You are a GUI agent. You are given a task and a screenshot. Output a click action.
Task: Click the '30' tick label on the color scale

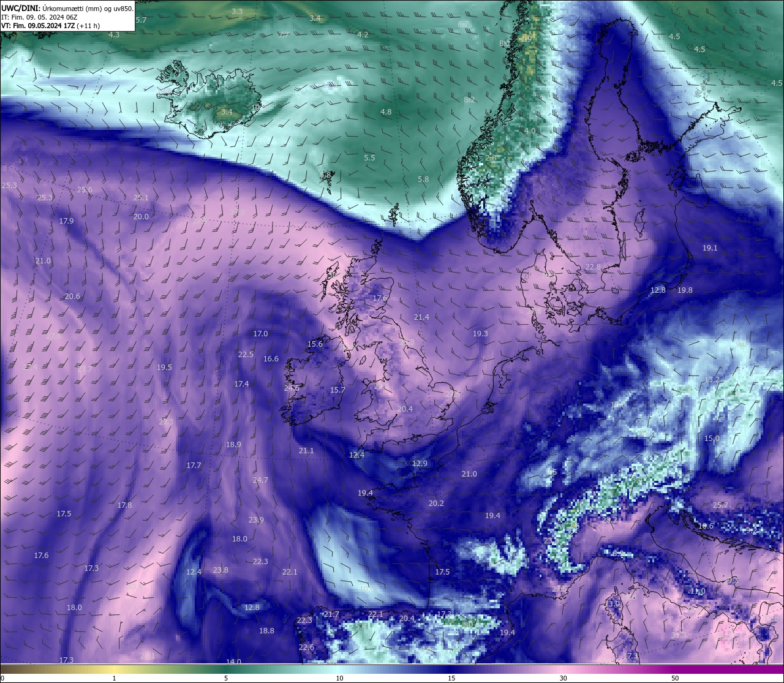point(563,678)
